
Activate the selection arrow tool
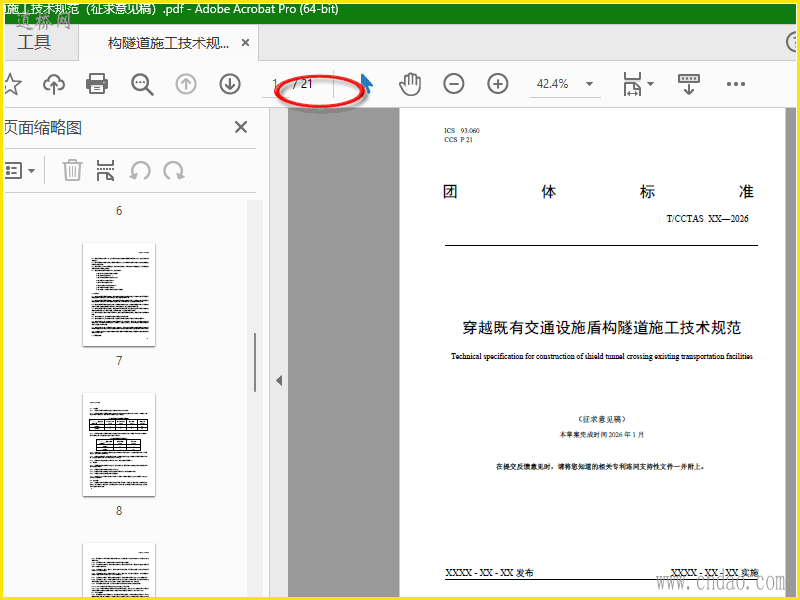point(366,83)
